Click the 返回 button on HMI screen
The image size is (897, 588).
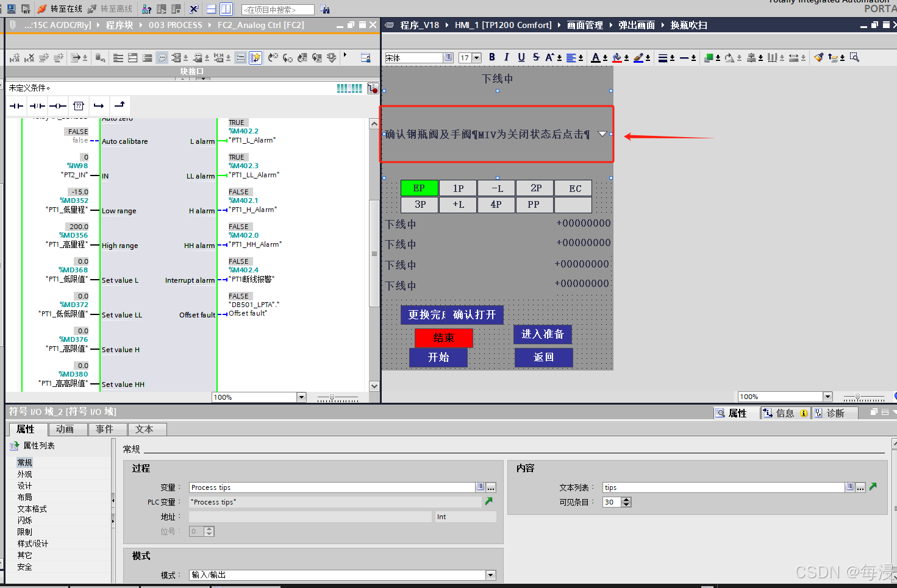(x=543, y=357)
